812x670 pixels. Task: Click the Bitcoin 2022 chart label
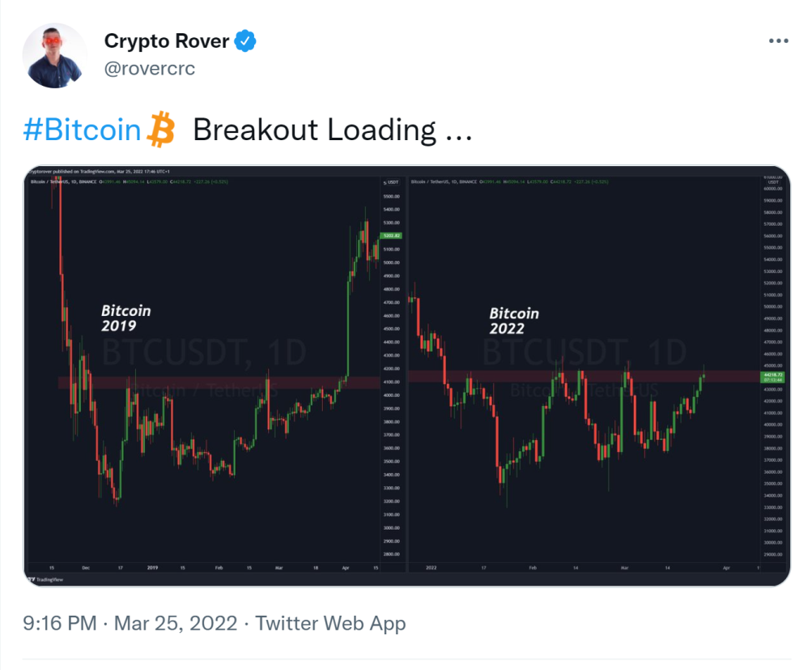514,321
